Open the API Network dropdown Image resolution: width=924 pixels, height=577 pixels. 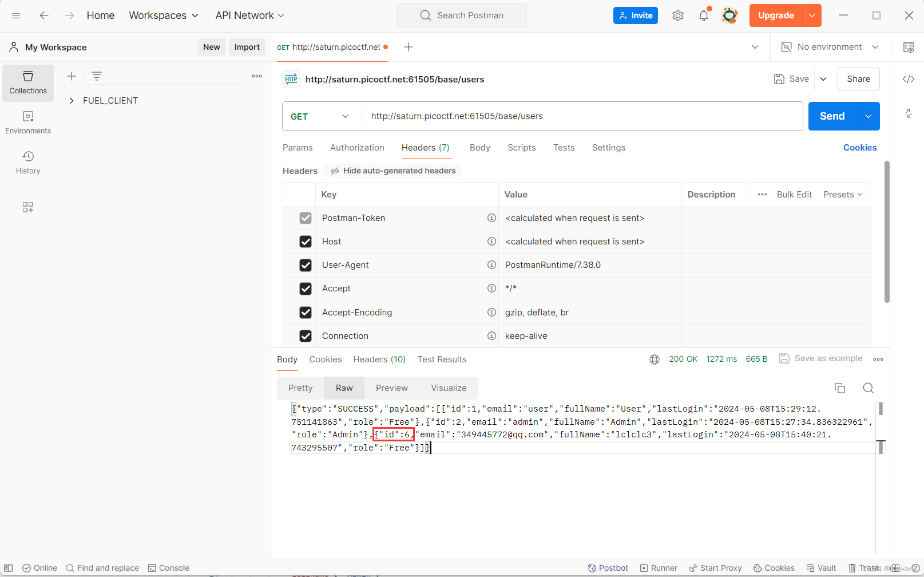click(x=249, y=15)
